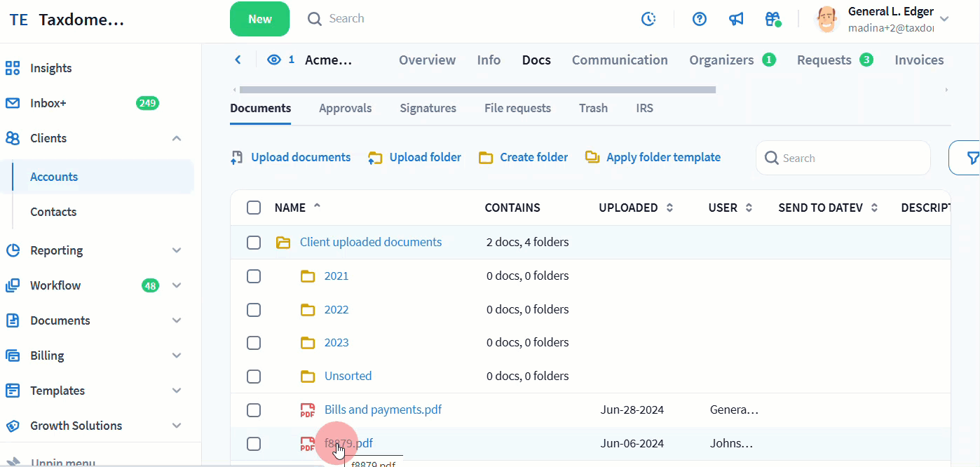Open the timer clock icon in header
The width and height of the screenshot is (980, 467).
648,19
